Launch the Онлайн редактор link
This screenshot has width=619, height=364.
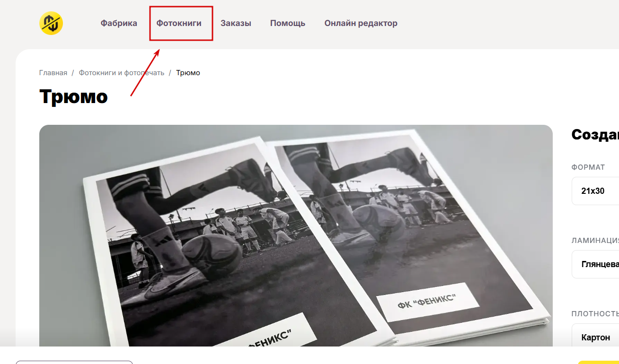pos(361,23)
